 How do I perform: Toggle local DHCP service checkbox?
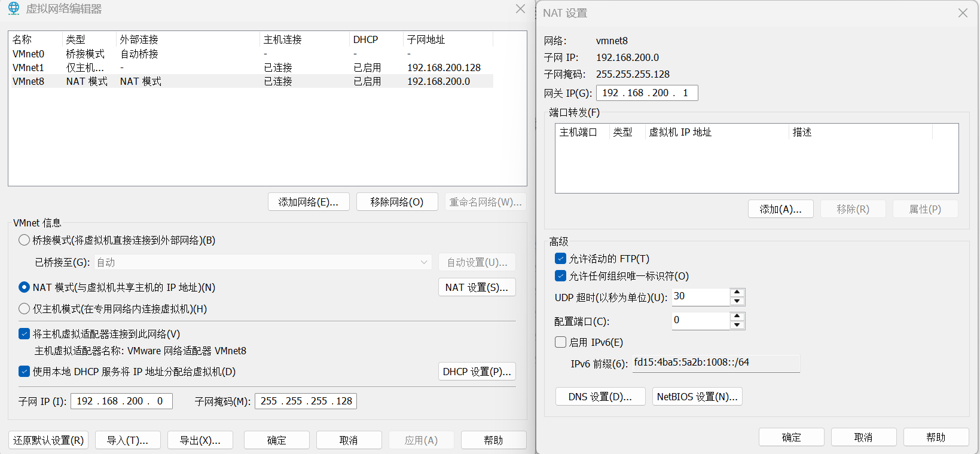[x=25, y=372]
